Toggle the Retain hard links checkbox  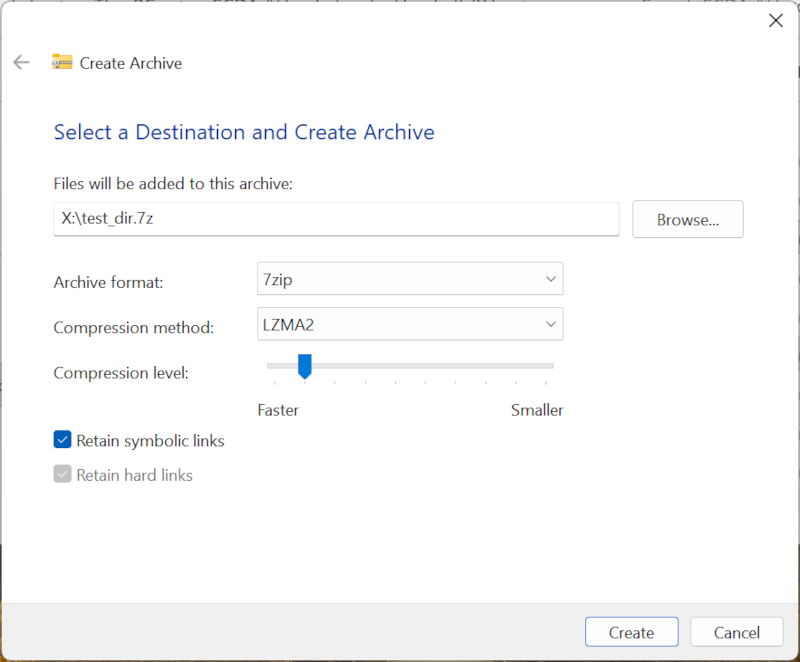pos(62,474)
